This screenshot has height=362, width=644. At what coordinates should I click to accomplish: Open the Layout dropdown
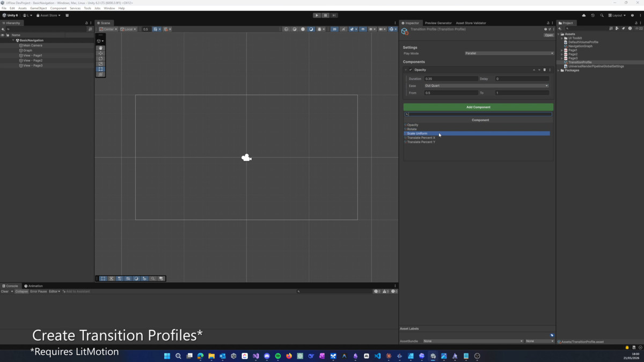(617, 16)
